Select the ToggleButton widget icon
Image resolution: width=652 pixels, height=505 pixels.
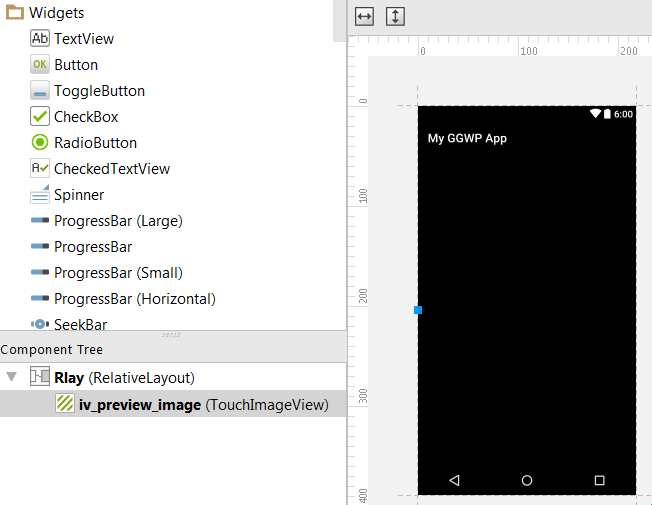(40, 90)
